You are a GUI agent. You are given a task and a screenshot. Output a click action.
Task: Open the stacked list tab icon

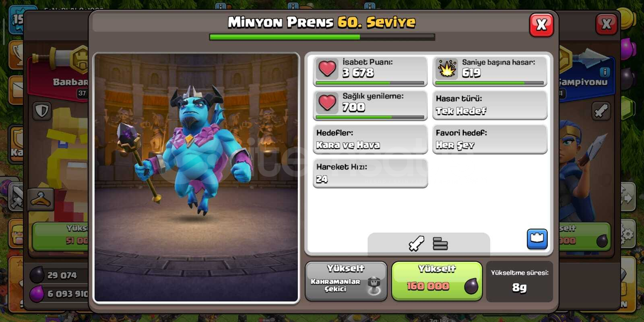[x=440, y=244]
